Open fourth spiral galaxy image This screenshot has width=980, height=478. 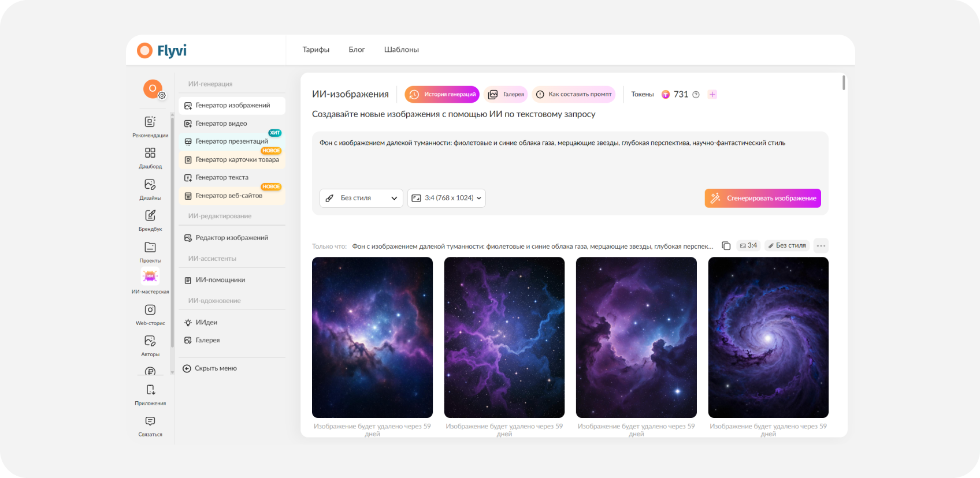769,337
